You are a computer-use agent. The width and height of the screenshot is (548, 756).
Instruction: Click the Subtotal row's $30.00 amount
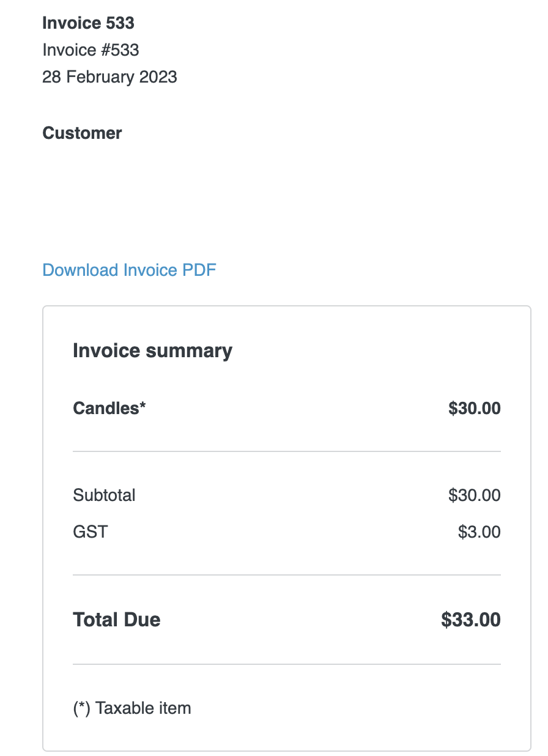pos(474,495)
